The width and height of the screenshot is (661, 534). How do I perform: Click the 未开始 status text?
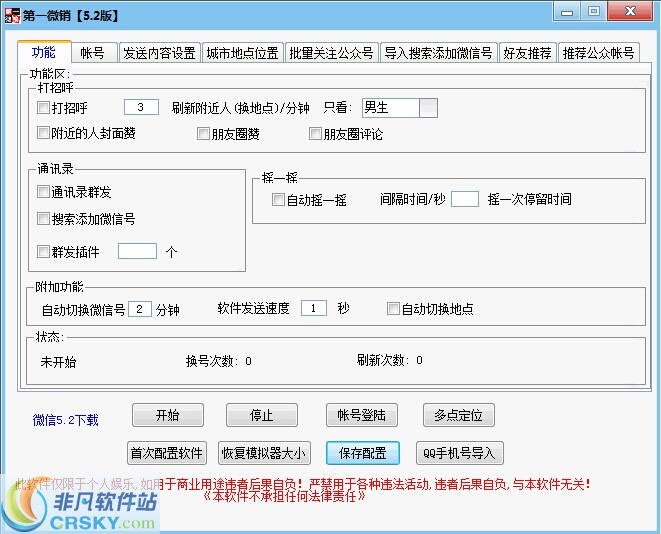point(58,362)
